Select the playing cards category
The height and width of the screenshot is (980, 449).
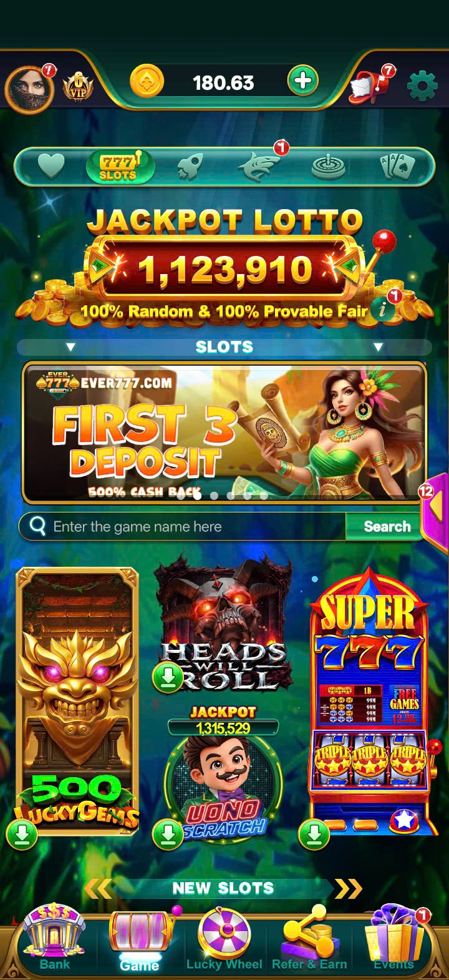pyautogui.click(x=397, y=167)
